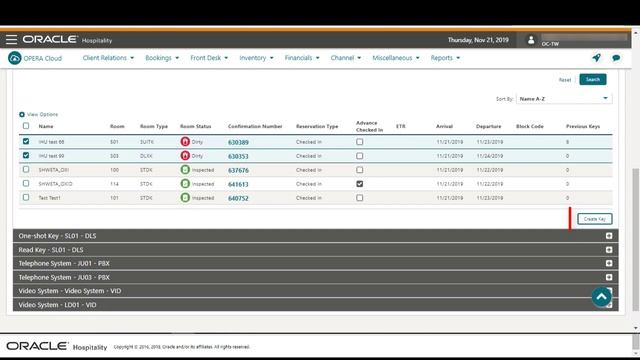This screenshot has width=640, height=360.
Task: Select the SHWETA_OIII row checkbox
Action: click(26, 169)
